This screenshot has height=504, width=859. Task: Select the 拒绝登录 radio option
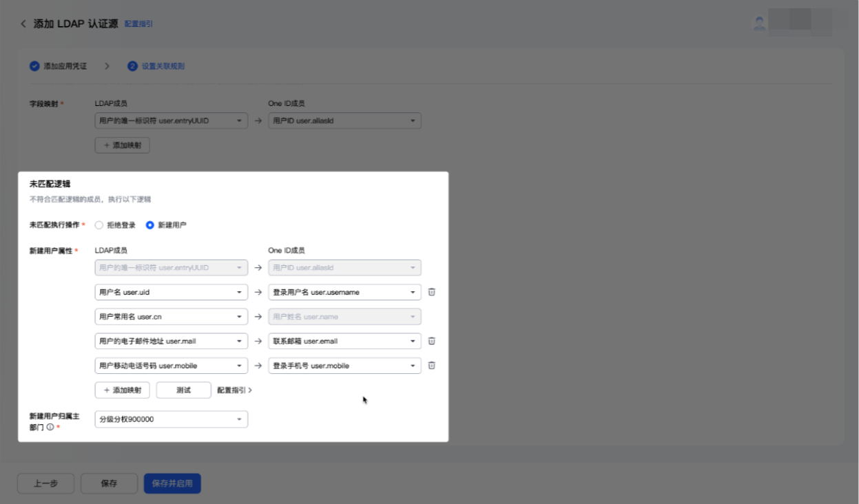click(99, 225)
